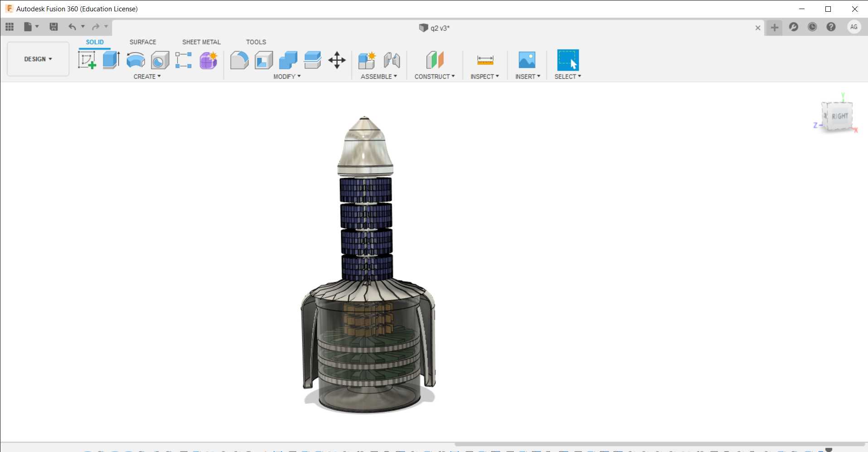The image size is (868, 452).
Task: Switch to the SOLID tab
Action: pos(95,42)
